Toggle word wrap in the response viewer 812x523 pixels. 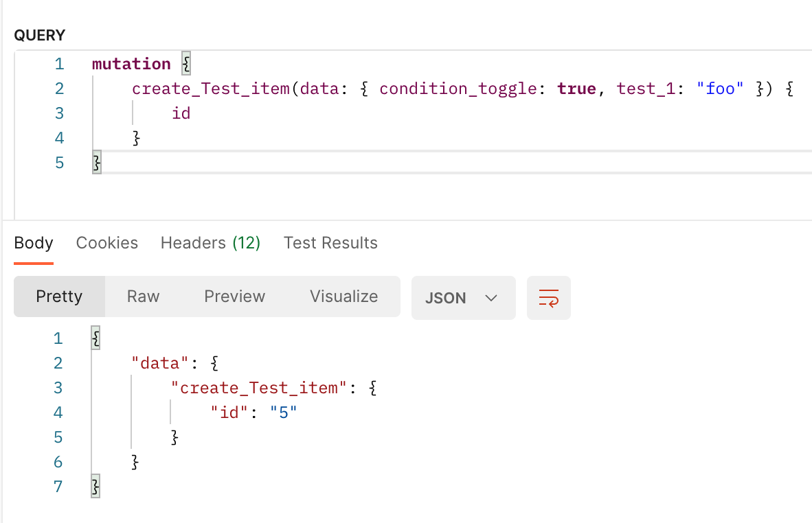(x=548, y=297)
